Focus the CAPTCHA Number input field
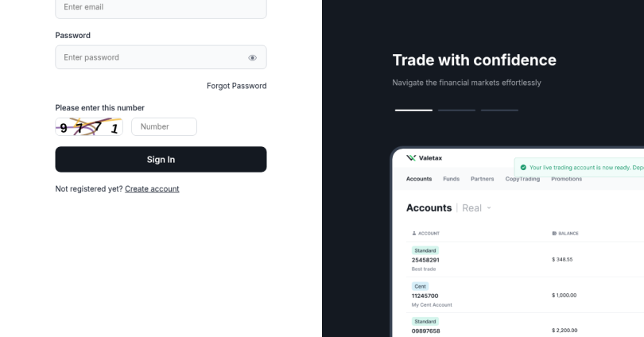 click(164, 127)
